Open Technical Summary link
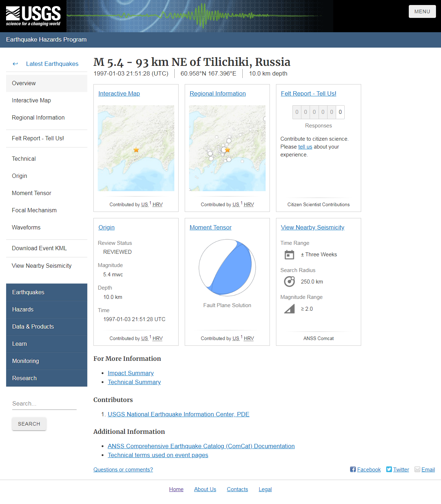This screenshot has height=504, width=441. [x=134, y=382]
